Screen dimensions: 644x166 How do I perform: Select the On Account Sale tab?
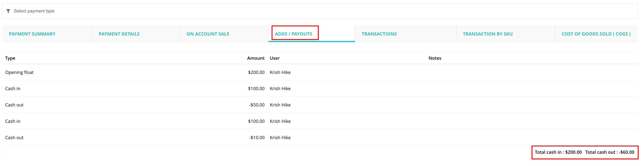208,34
